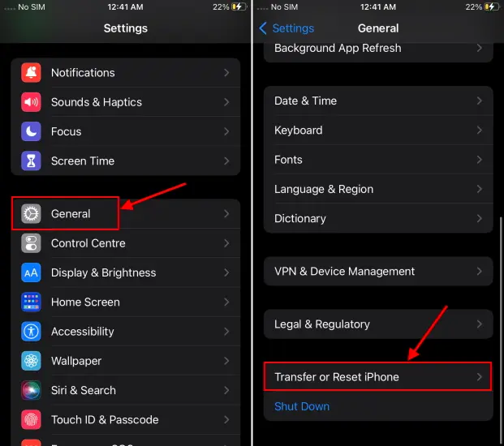Viewport: 504px width, 446px height.
Task: Open Language & Region settings
Action: pos(378,189)
